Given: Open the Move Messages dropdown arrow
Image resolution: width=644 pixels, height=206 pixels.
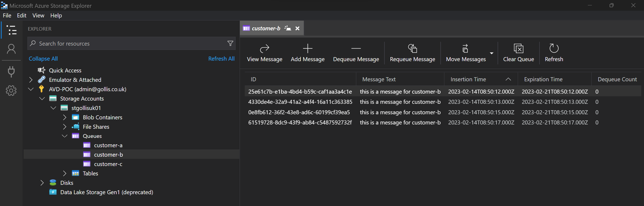Looking at the screenshot, I should 491,53.
